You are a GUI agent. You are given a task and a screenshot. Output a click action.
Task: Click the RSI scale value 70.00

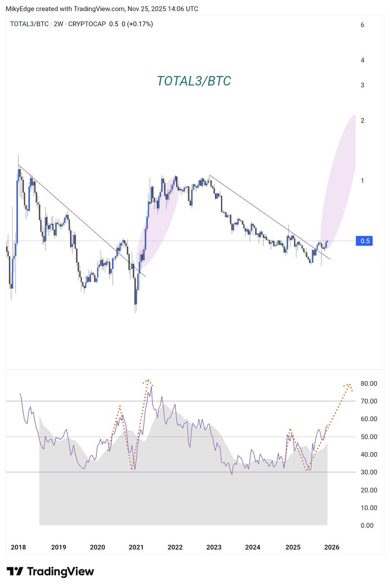click(368, 401)
